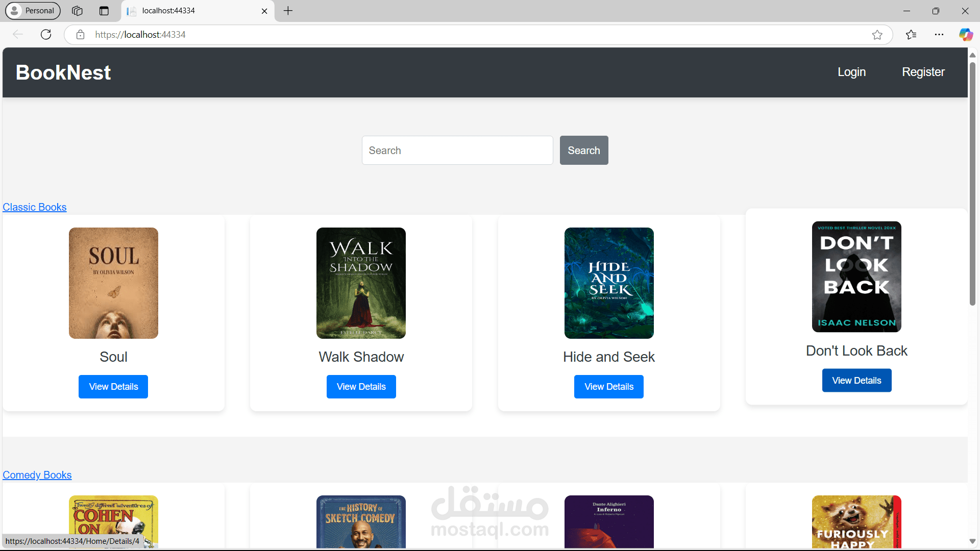Select the Cohen comedy book cover
The width and height of the screenshot is (980, 551).
click(x=113, y=522)
